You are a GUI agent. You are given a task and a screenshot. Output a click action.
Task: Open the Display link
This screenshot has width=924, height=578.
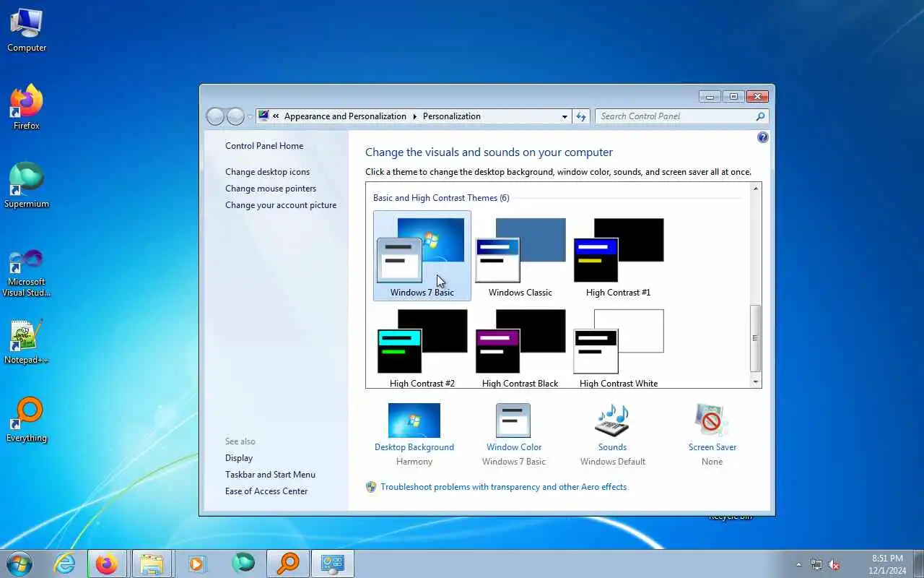pos(239,458)
